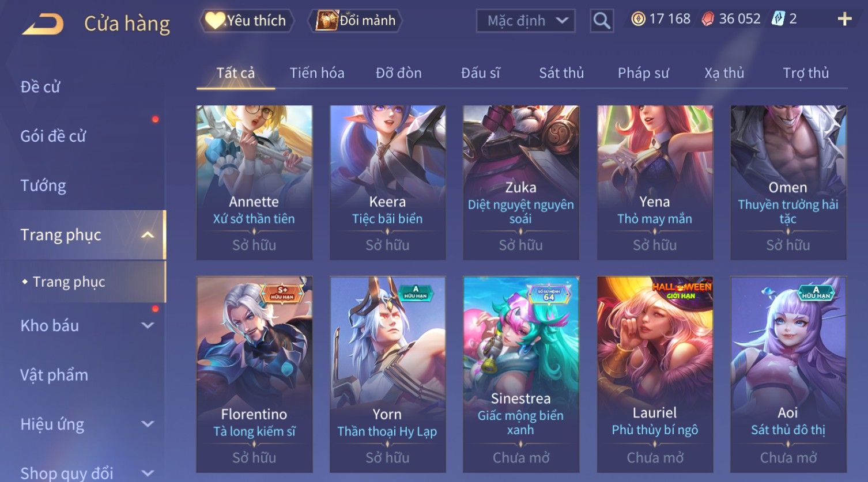Switch to the Pháp sư tab

[x=643, y=73]
